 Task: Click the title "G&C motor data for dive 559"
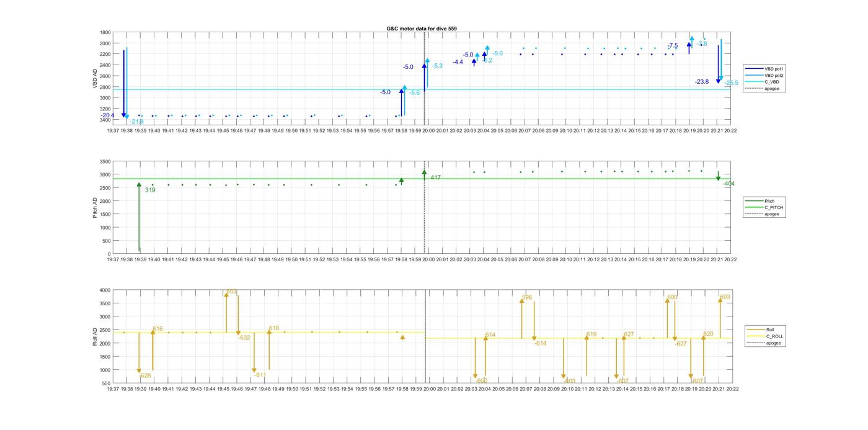(x=422, y=29)
